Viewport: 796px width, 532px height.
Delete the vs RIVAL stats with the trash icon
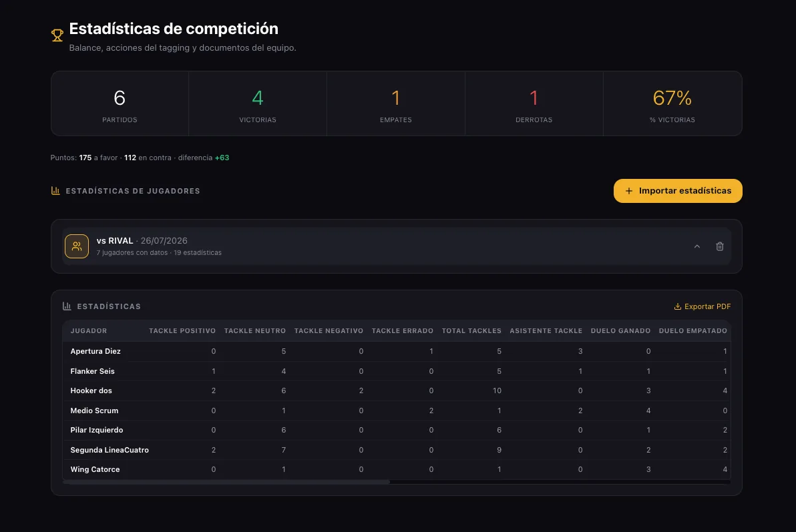coord(719,246)
